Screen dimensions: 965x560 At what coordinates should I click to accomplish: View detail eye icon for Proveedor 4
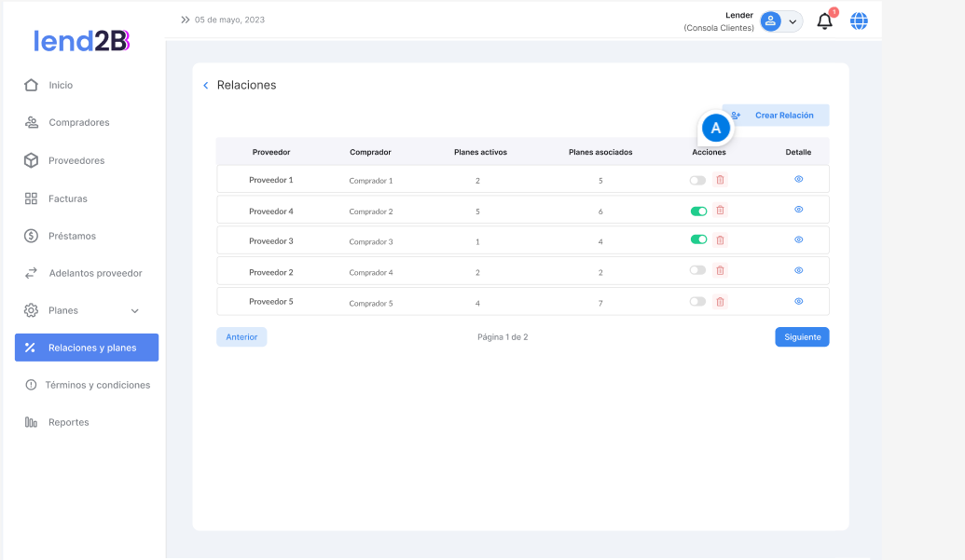pyautogui.click(x=798, y=210)
